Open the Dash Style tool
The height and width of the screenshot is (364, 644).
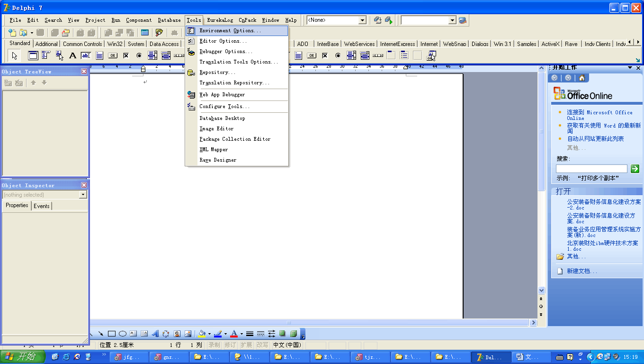(261, 334)
